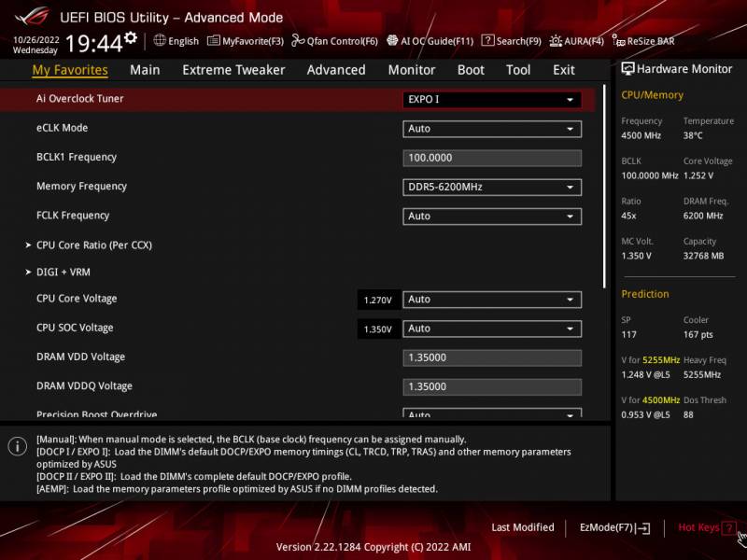Open the Extreme Tweaker tab

(x=233, y=70)
